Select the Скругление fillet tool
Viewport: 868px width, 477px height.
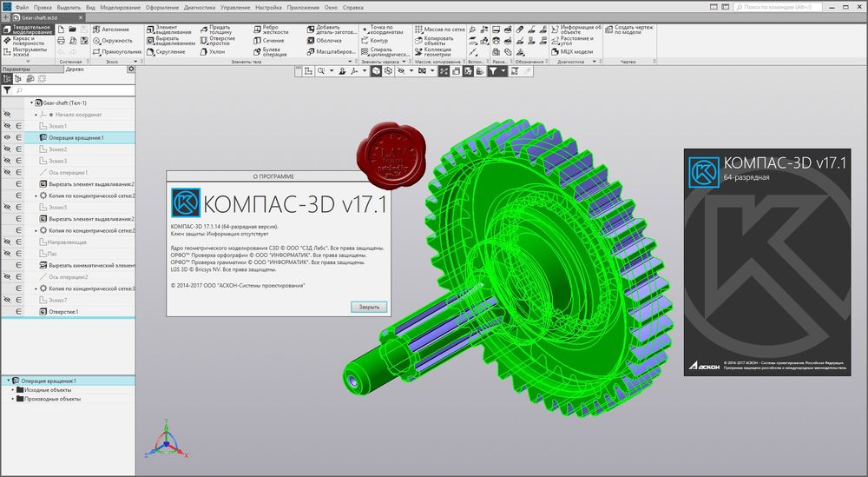pos(166,51)
